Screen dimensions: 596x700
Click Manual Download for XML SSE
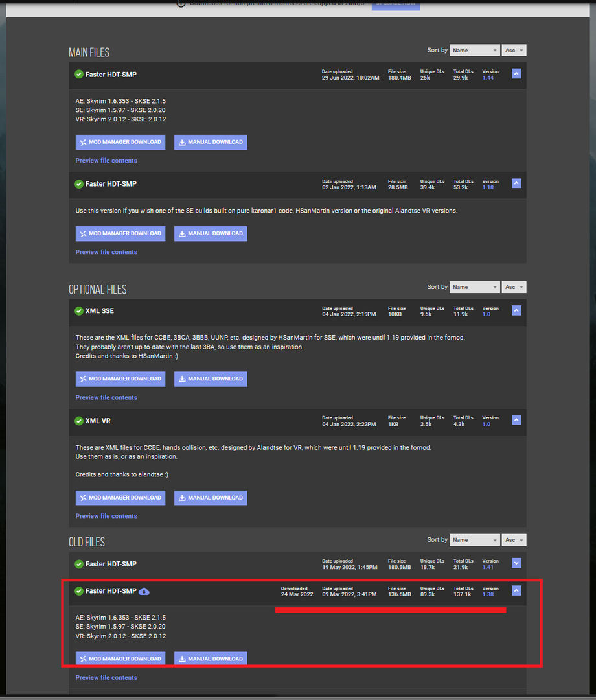211,379
